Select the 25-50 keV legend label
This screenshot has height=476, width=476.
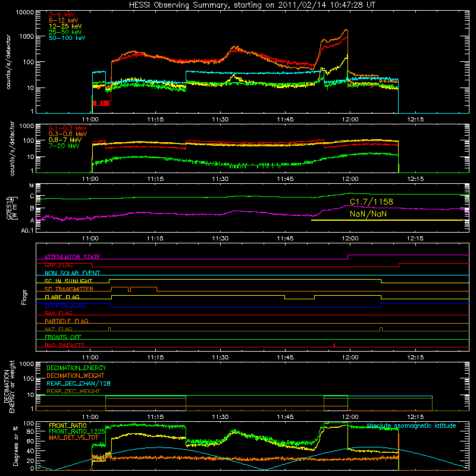[x=65, y=32]
